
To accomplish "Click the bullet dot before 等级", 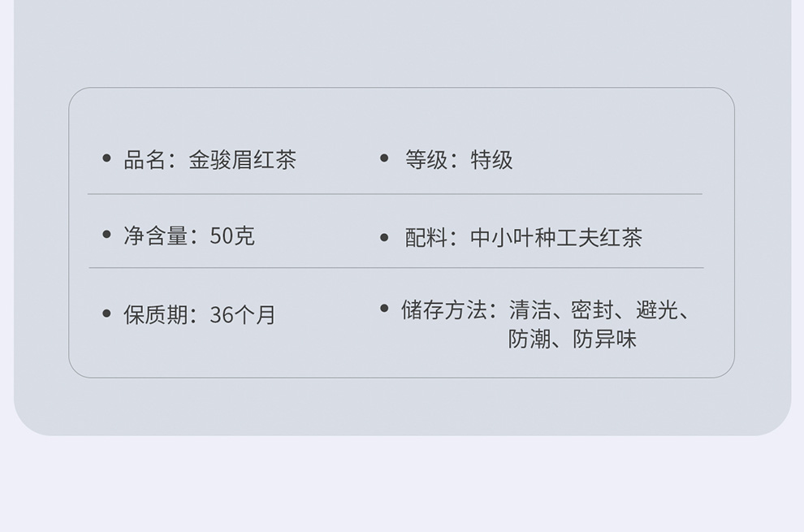I will pos(385,158).
